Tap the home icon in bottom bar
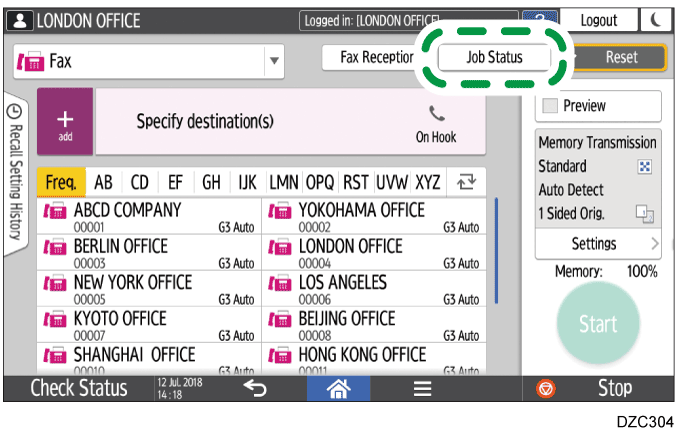This screenshot has height=431, width=679. (337, 389)
